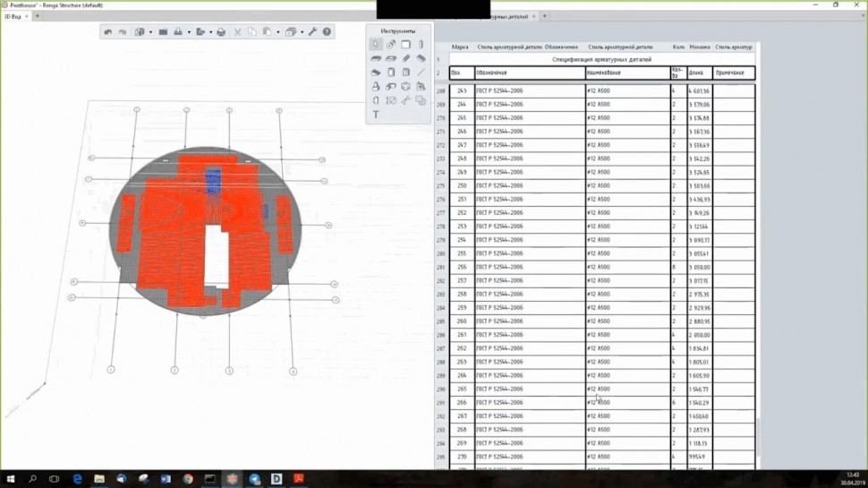
Task: Expand the export dropdown arrow
Action: click(x=210, y=32)
